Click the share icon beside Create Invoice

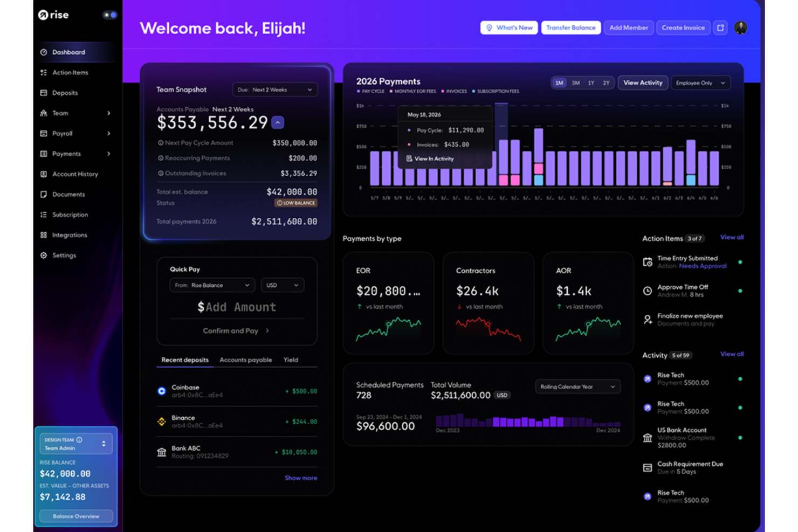click(x=720, y=28)
